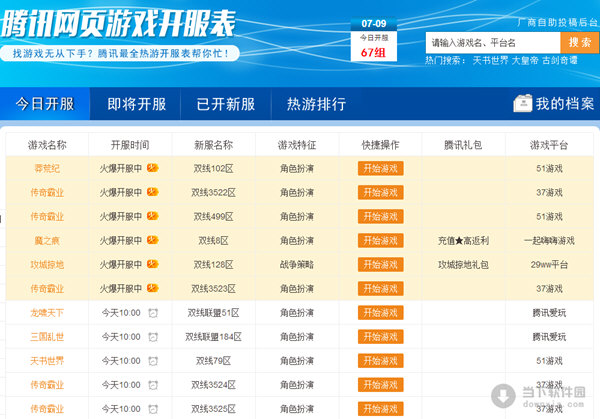Click the 充值★高返利 gift pack

coord(463,241)
